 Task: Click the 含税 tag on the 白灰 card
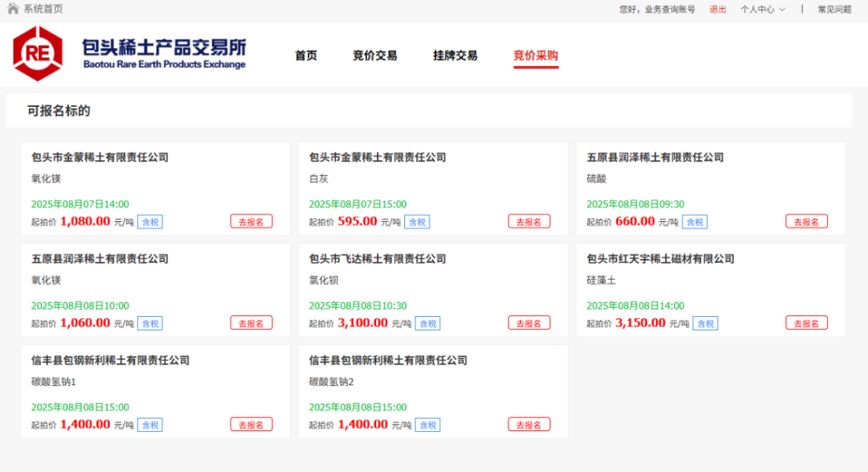pyautogui.click(x=417, y=222)
